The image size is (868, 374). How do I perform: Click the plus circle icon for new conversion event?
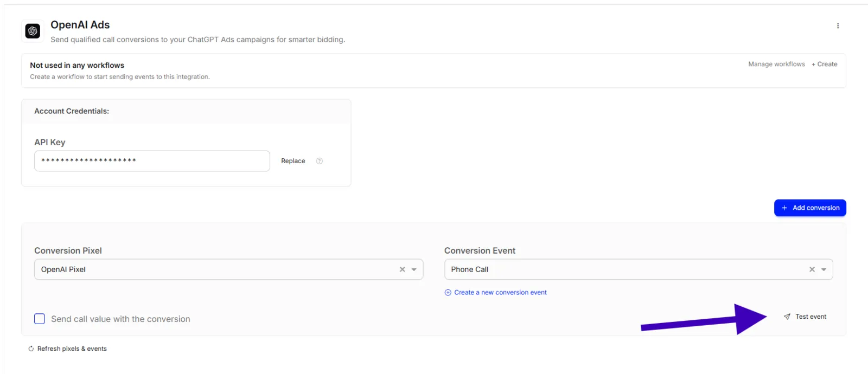(x=448, y=293)
